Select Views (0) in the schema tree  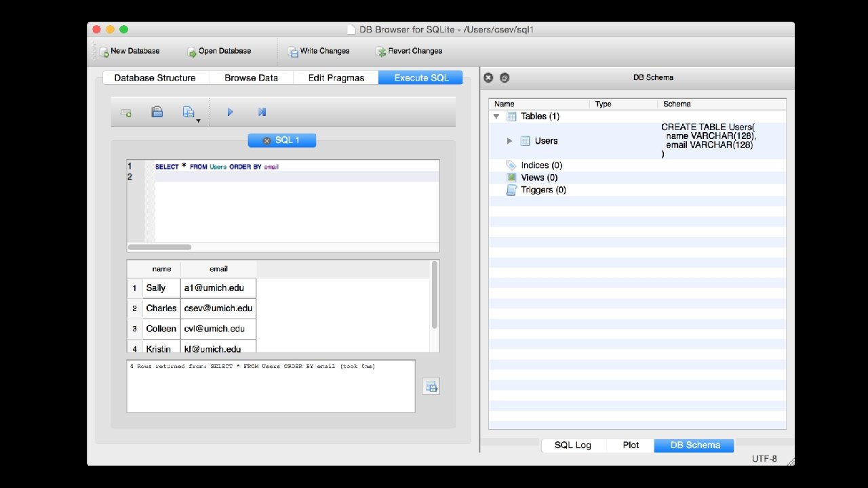(x=539, y=178)
